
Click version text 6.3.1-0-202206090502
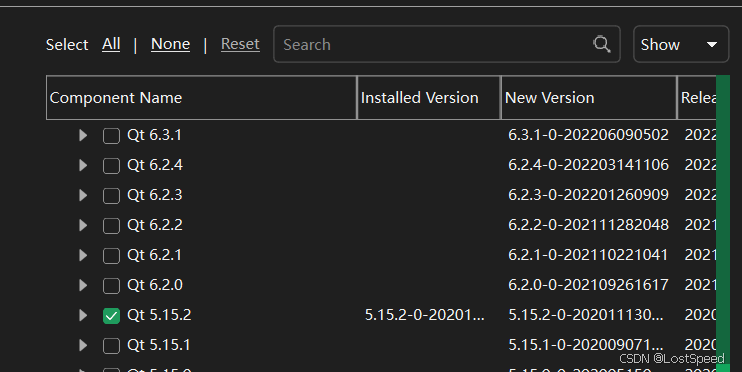coord(588,135)
